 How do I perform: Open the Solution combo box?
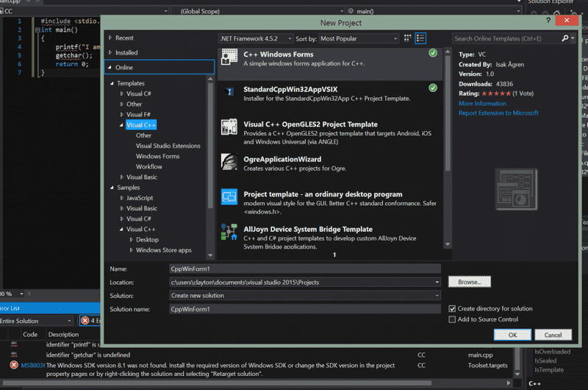pyautogui.click(x=304, y=296)
